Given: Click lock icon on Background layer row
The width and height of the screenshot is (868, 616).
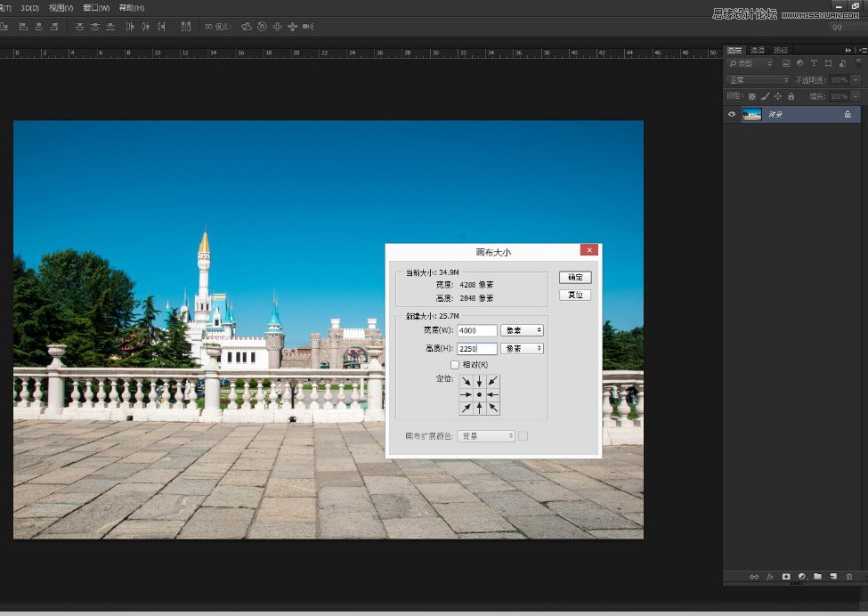Looking at the screenshot, I should (x=848, y=114).
